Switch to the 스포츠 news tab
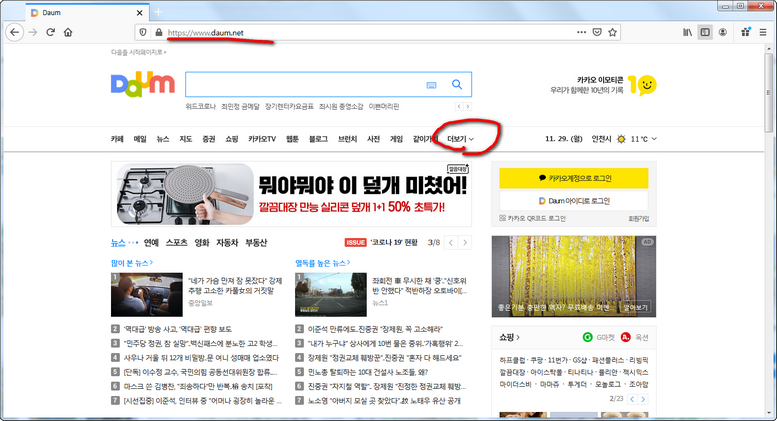 point(176,243)
